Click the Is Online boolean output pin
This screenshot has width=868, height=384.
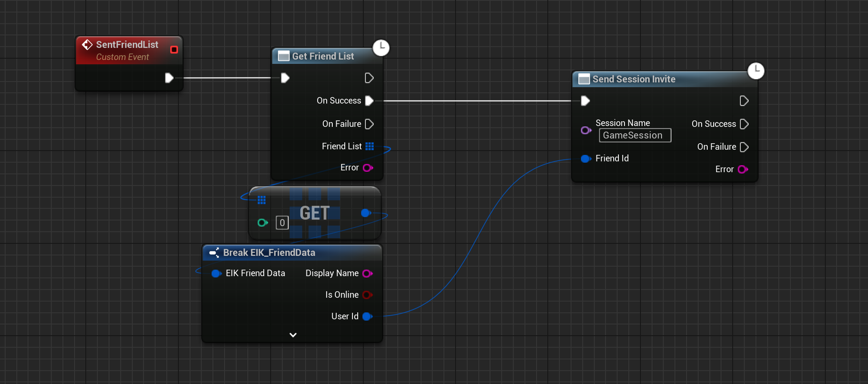point(367,295)
